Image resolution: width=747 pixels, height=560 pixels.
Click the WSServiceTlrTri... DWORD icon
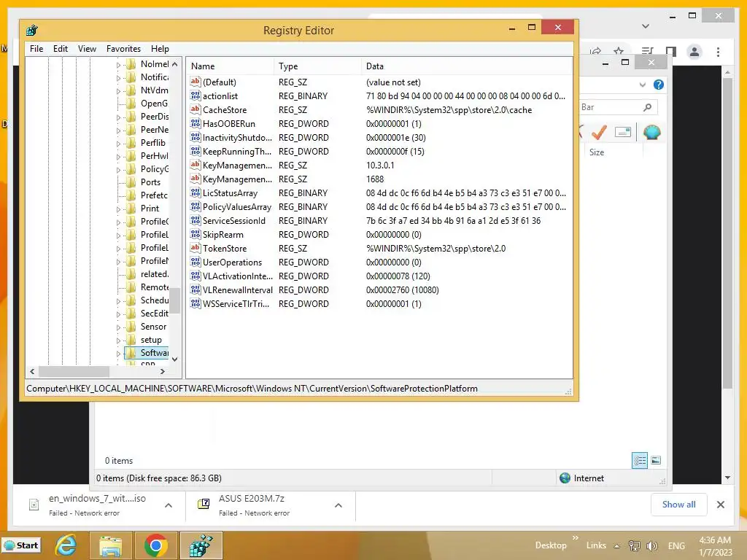196,303
